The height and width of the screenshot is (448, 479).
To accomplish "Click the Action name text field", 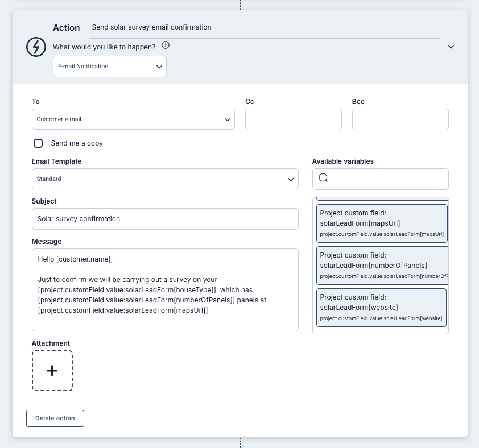I will (x=265, y=27).
